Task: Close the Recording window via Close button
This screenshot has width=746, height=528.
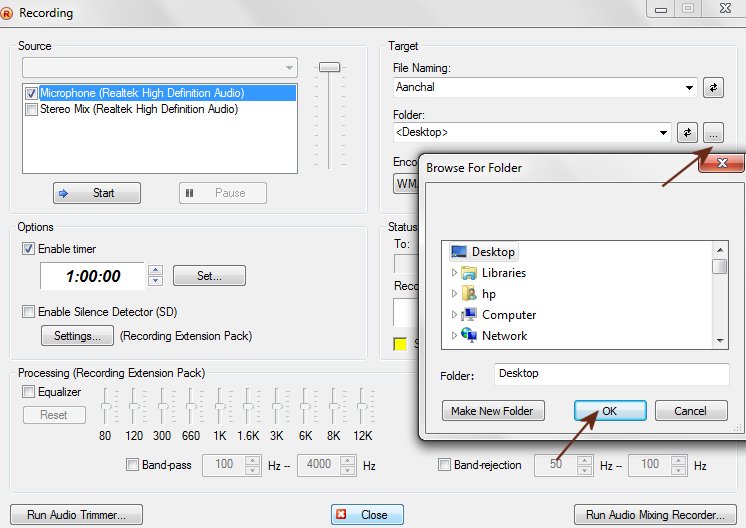Action: (x=367, y=515)
